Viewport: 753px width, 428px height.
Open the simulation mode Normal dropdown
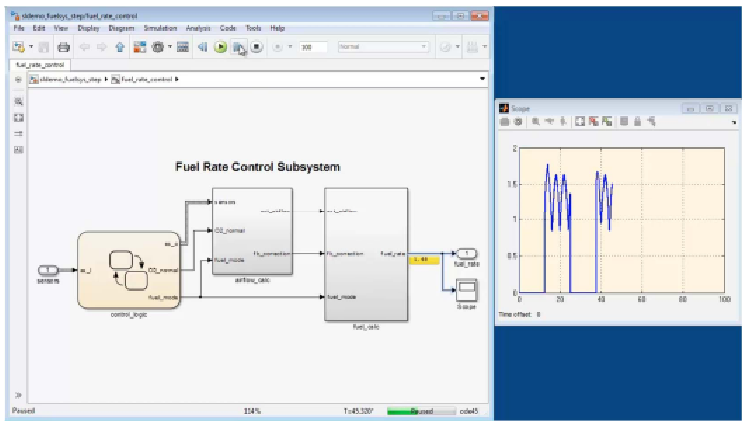[x=383, y=47]
